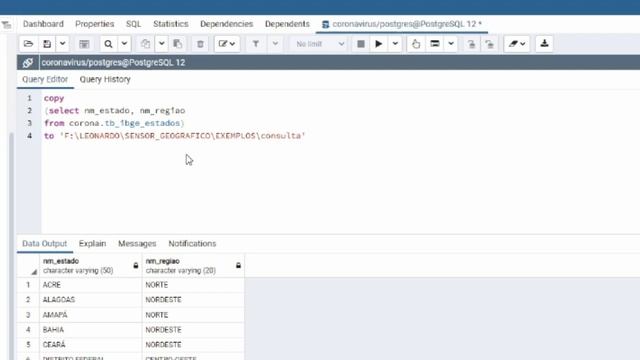The height and width of the screenshot is (360, 640).
Task: Click the AMAPÁ cell
Action: (91, 315)
